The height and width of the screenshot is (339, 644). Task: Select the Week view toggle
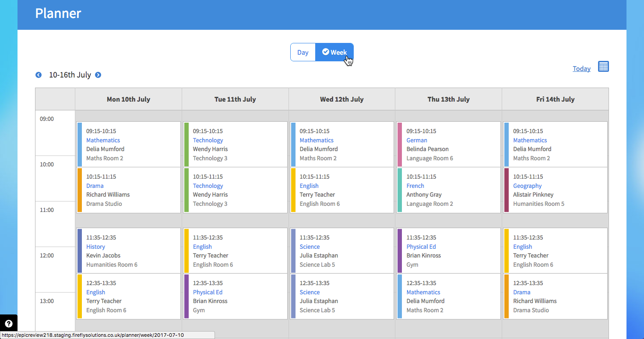334,53
